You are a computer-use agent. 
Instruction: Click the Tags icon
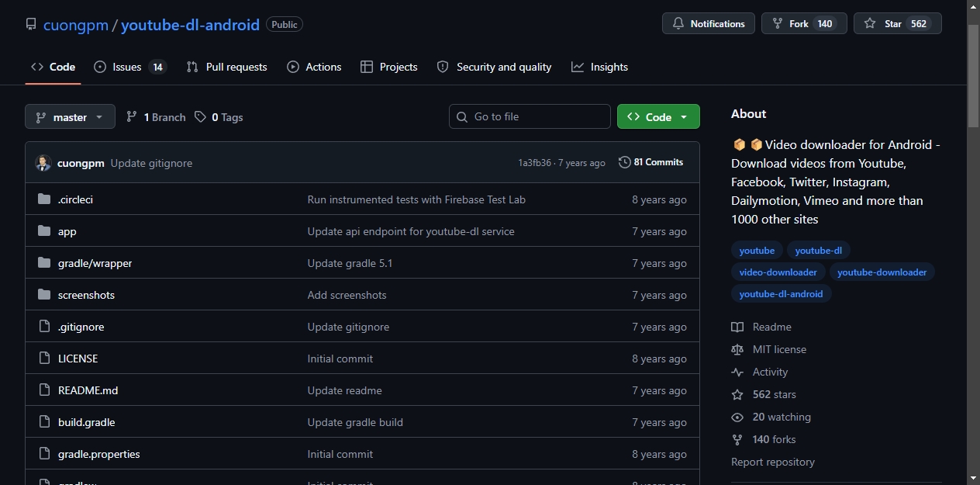201,117
